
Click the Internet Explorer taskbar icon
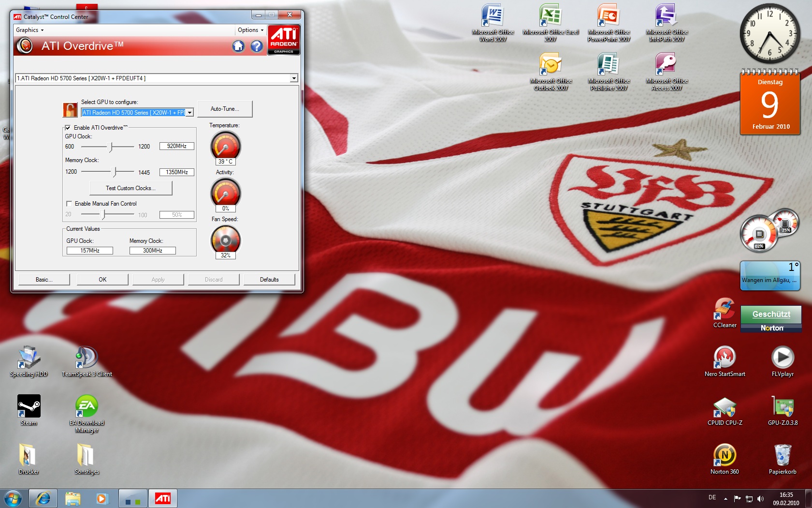click(43, 498)
